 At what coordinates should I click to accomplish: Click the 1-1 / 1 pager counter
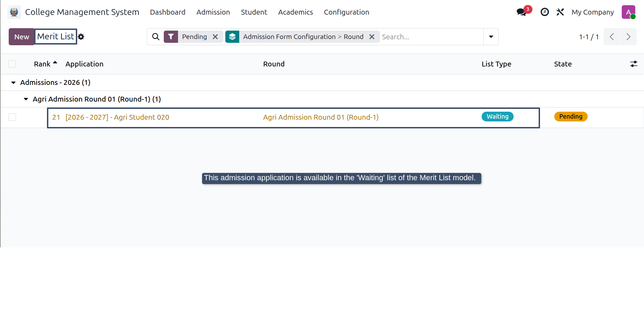589,37
